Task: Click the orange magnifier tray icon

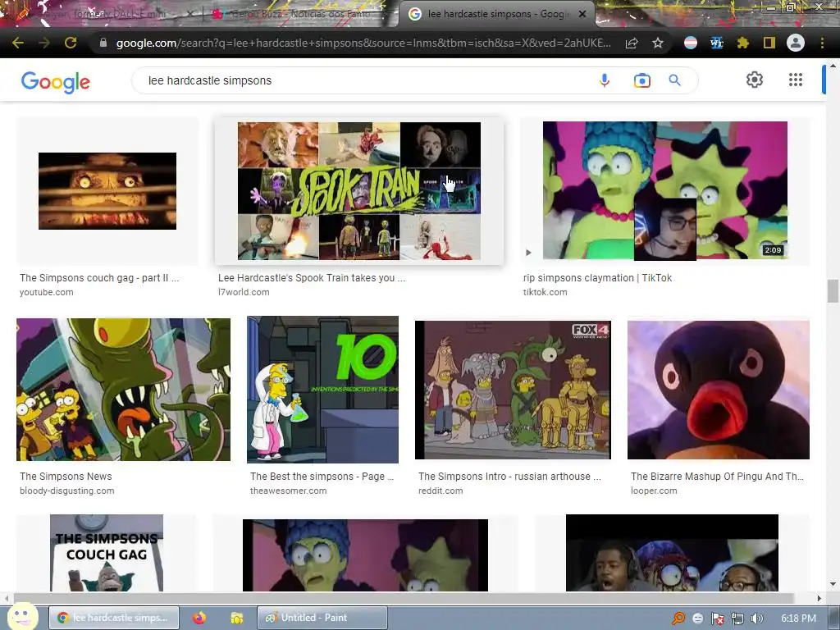Action: [678, 619]
